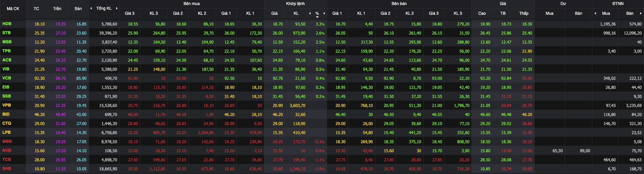Open the SSB ticker symbol

pos(7,96)
